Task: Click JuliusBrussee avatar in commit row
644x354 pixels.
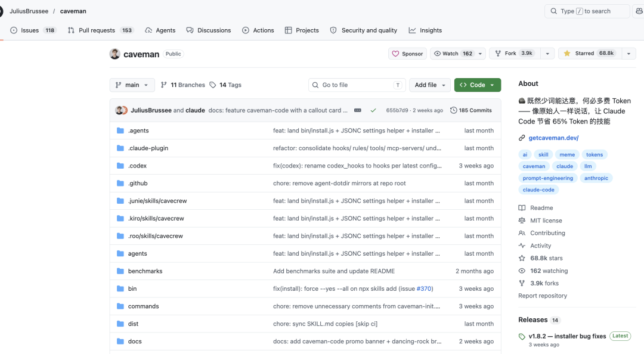Action: tap(119, 110)
